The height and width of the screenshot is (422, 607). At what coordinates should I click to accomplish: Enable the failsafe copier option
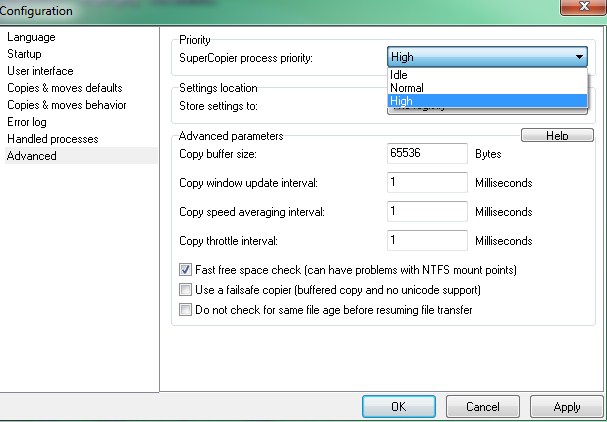click(185, 290)
